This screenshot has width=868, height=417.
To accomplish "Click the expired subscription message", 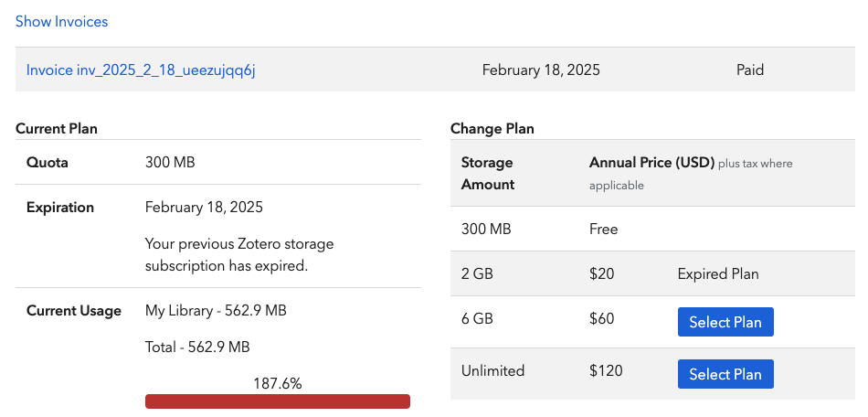I will 239,255.
